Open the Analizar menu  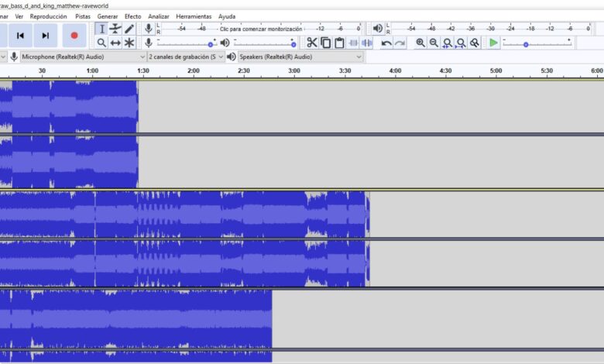click(x=159, y=16)
